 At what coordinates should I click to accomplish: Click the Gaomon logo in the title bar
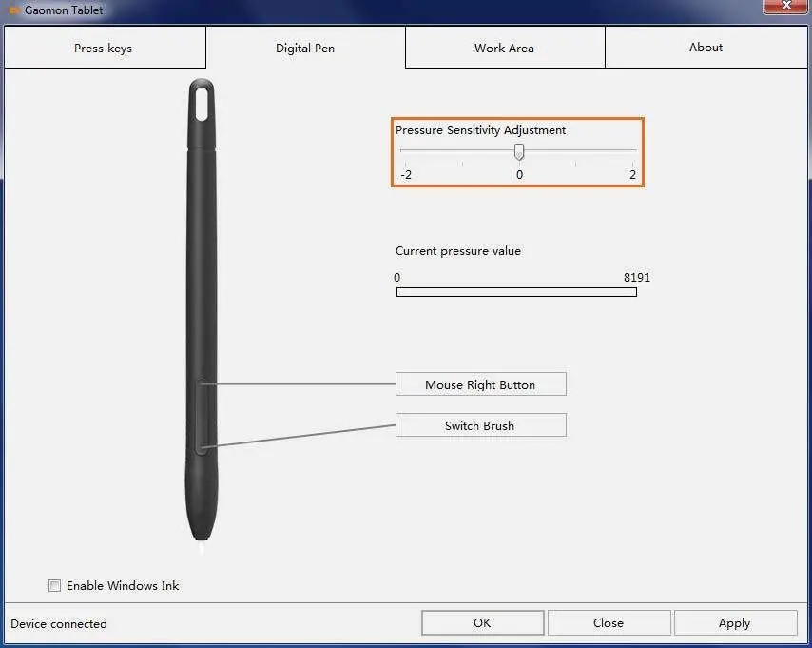[x=12, y=10]
